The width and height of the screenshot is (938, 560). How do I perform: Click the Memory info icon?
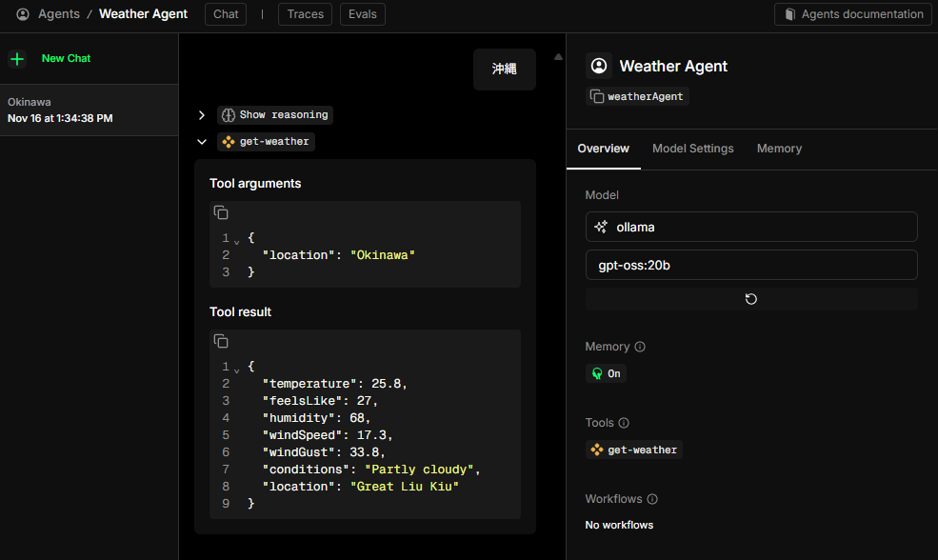click(x=640, y=347)
